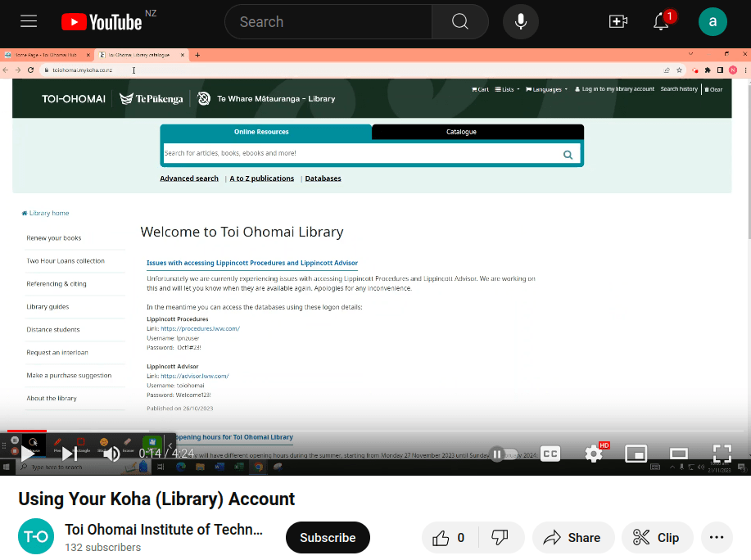Image resolution: width=751 pixels, height=560 pixels.
Task: Click the Windows Start button
Action: pyautogui.click(x=7, y=467)
